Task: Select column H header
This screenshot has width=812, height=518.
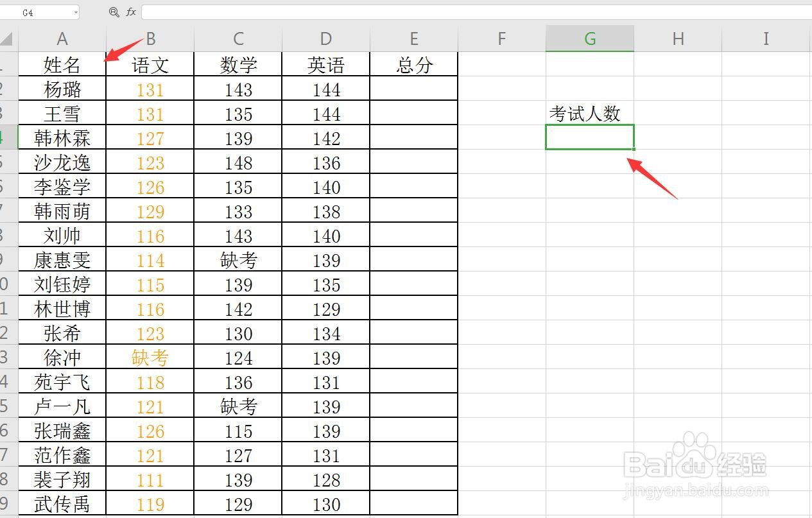Action: pos(678,39)
